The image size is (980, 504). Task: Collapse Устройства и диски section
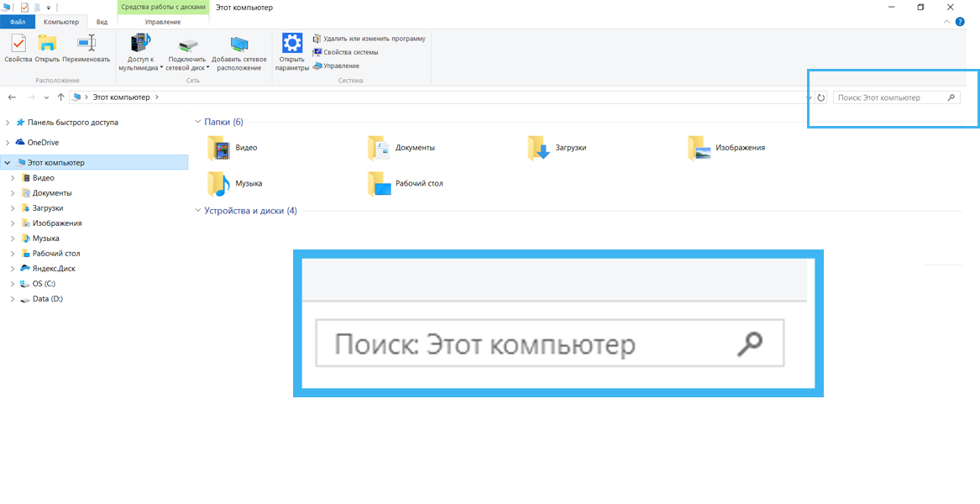pos(198,211)
